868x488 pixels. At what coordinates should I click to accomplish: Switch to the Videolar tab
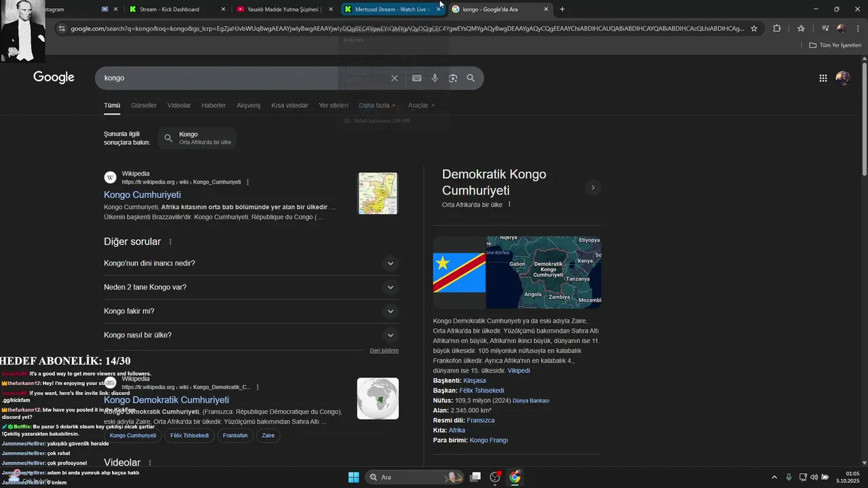pyautogui.click(x=179, y=105)
